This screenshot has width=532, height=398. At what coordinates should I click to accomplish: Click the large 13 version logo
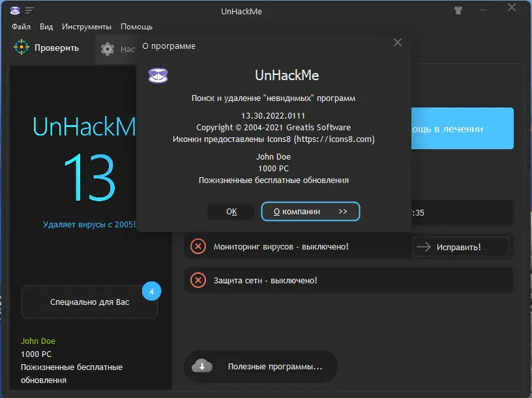[x=90, y=178]
